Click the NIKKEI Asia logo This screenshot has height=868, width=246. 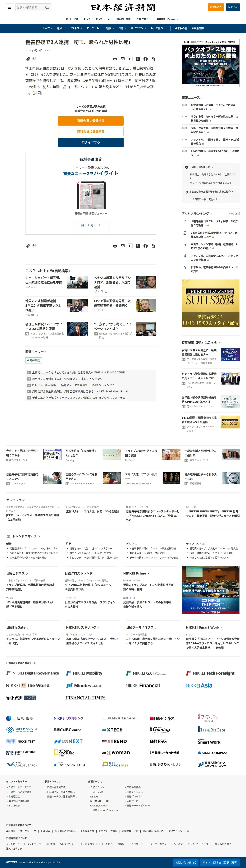[199, 686]
